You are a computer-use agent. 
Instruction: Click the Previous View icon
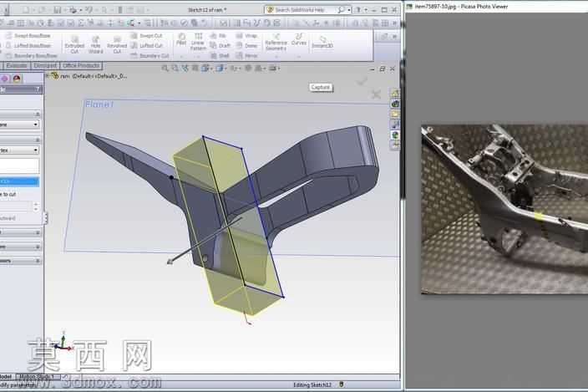tap(185, 69)
